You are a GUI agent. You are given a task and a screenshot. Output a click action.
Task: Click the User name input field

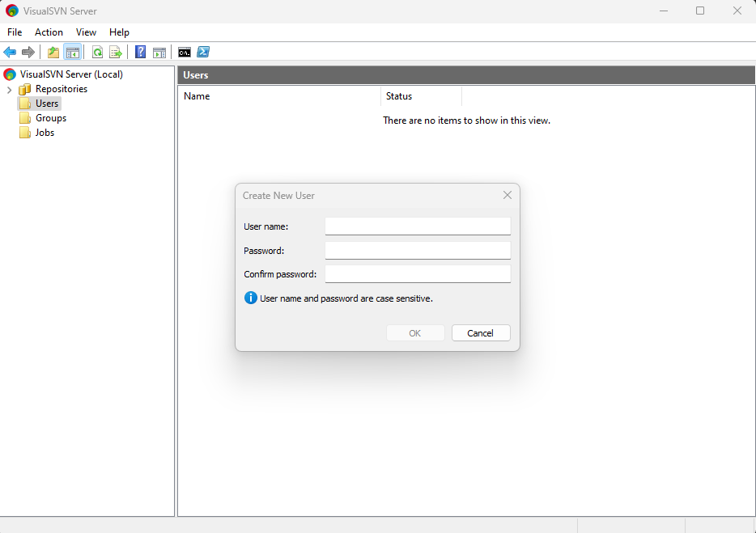tap(418, 226)
